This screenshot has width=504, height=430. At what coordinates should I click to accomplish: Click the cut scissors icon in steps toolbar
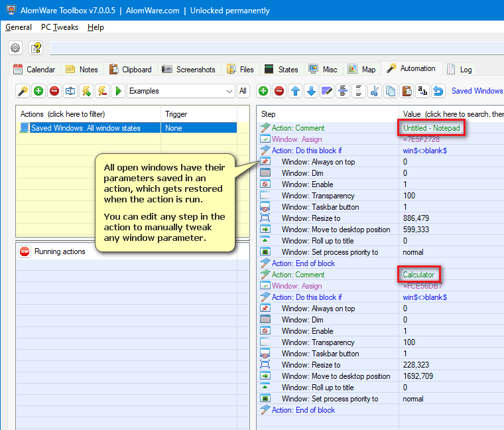tap(374, 91)
